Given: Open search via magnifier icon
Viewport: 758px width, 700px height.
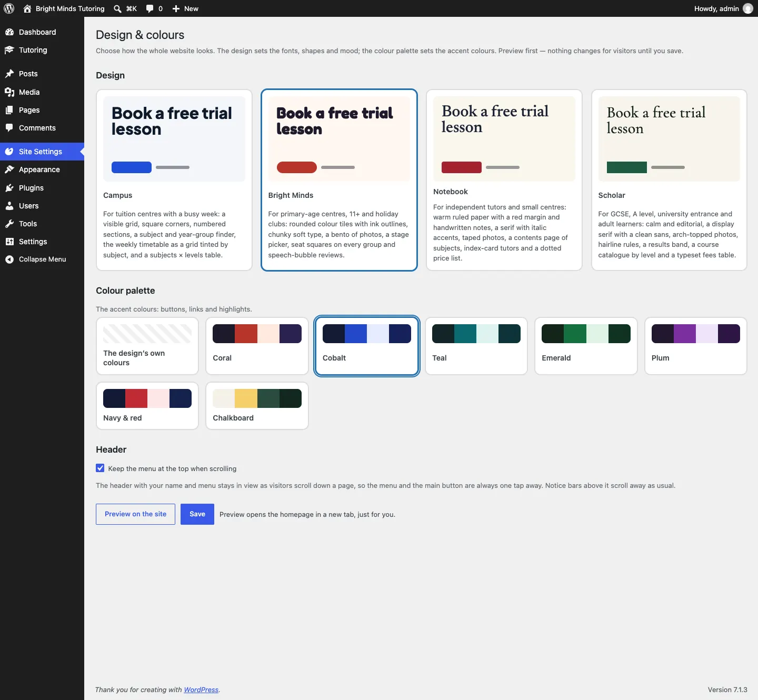Looking at the screenshot, I should [117, 8].
